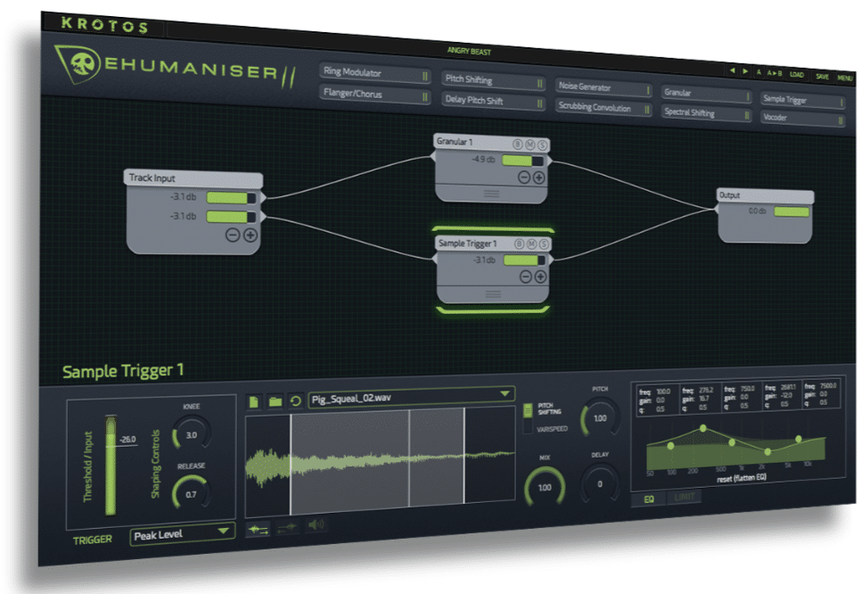
Task: Mute the Sample Trigger 1 node (M)
Action: pyautogui.click(x=531, y=243)
